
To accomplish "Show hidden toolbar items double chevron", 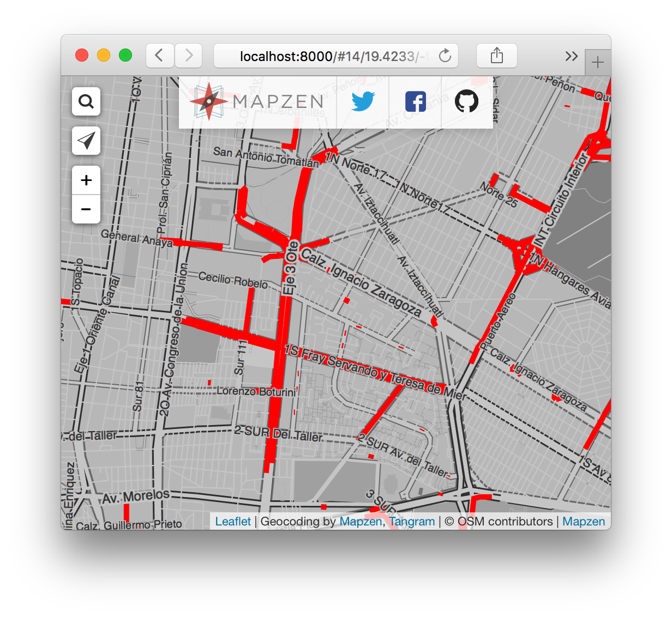I will [x=571, y=56].
